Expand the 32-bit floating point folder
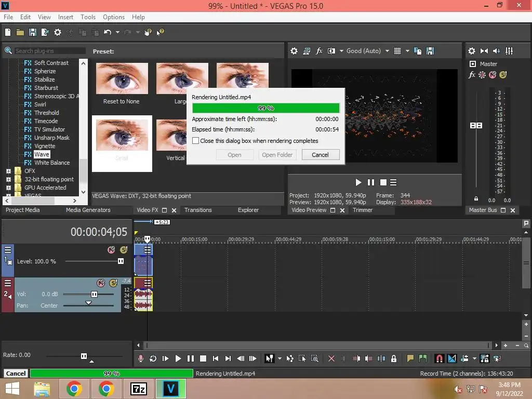 click(8, 179)
